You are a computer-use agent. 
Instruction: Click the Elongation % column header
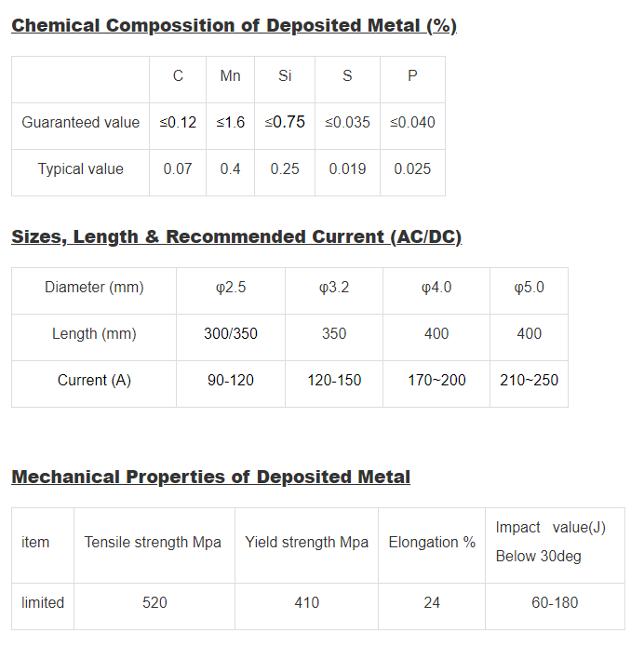pyautogui.click(x=432, y=542)
